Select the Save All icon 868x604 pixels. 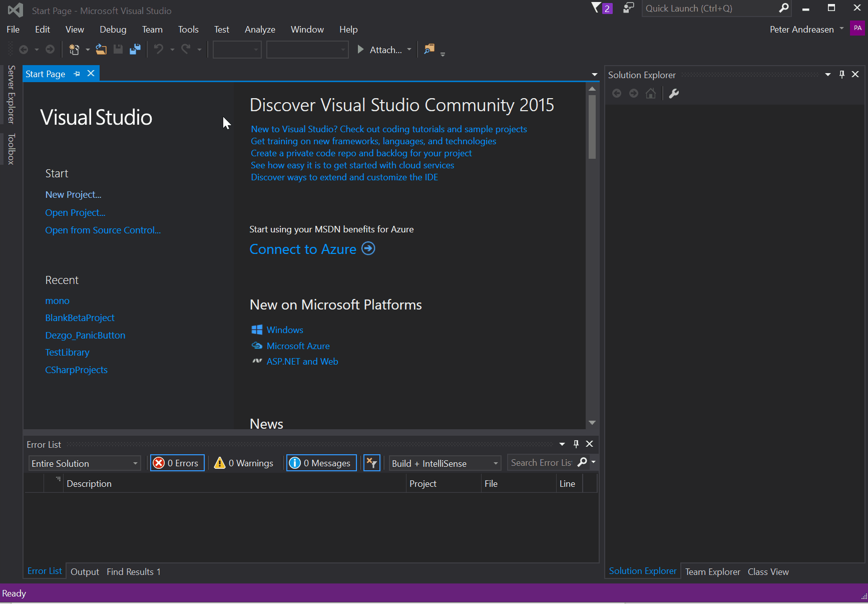pyautogui.click(x=135, y=49)
